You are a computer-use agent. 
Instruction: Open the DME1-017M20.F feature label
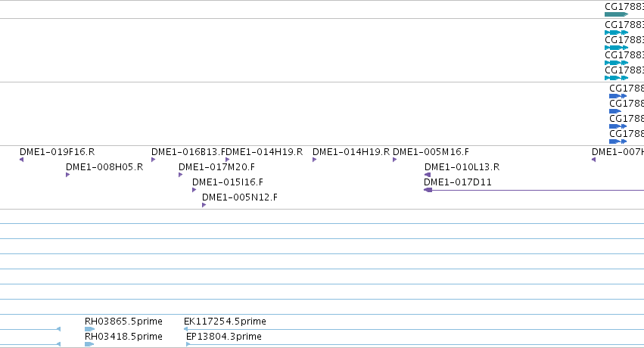(x=216, y=167)
